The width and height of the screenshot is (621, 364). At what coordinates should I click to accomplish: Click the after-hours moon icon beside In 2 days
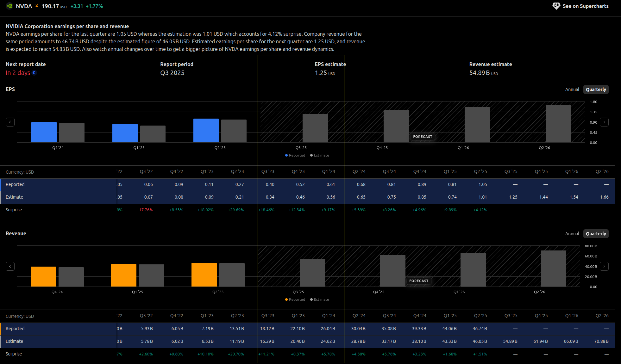(x=34, y=73)
